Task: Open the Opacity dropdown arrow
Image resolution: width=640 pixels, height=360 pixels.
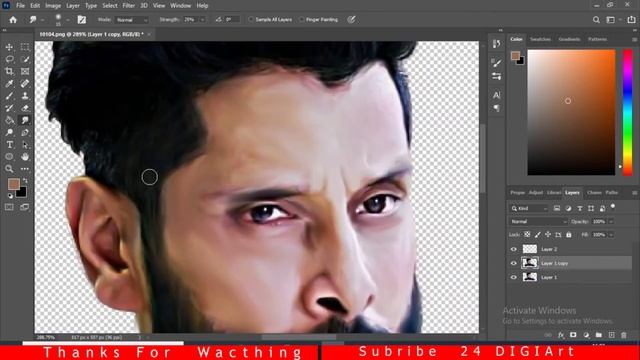Action: point(611,222)
